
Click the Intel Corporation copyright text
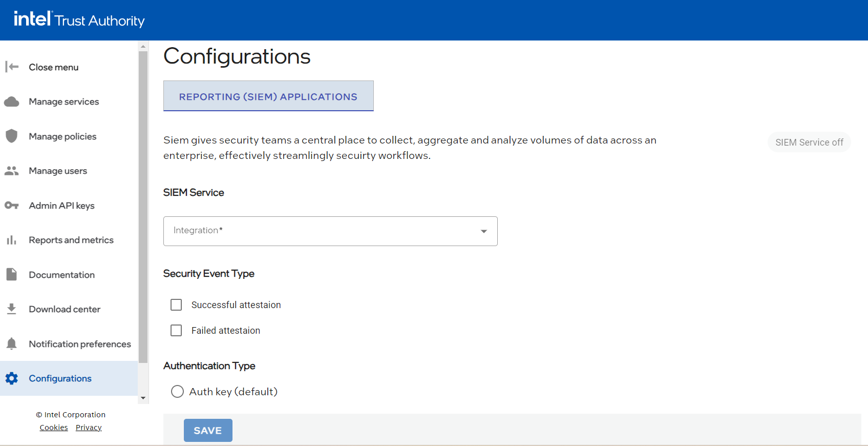(71, 415)
